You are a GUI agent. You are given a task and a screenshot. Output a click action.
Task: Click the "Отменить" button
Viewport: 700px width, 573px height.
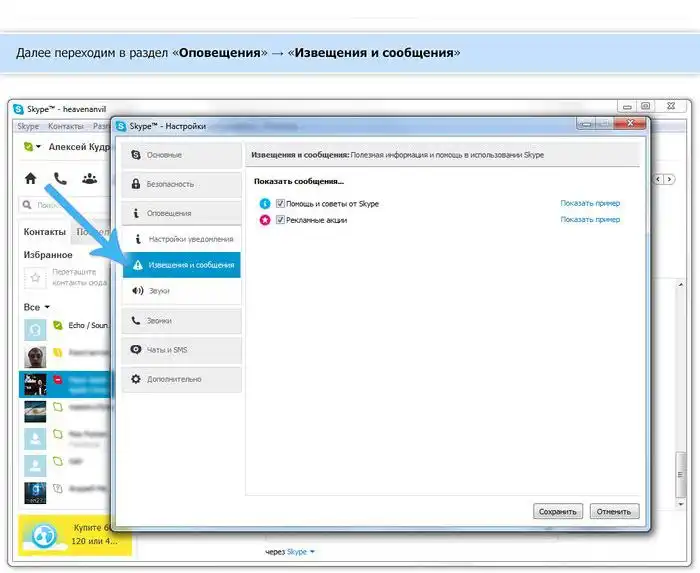coord(614,511)
